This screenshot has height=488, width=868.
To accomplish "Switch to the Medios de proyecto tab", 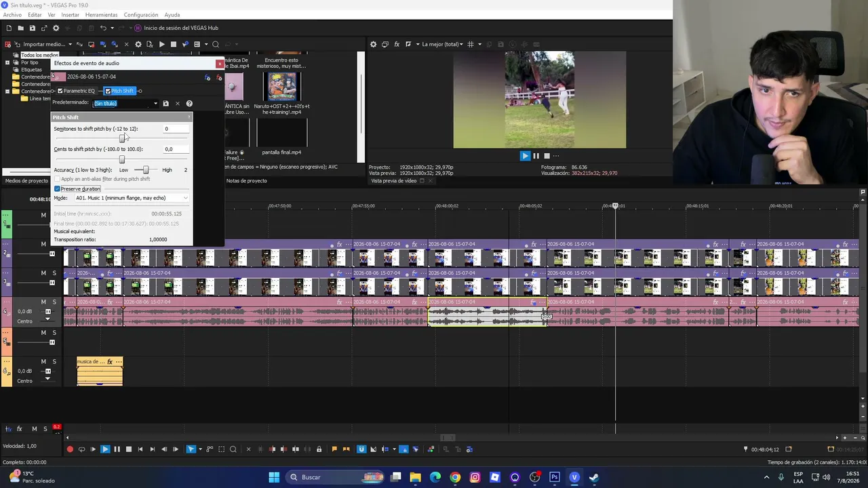I will tap(26, 181).
